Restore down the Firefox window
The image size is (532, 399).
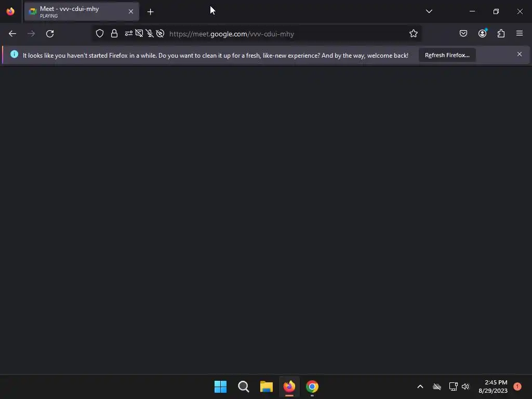click(496, 11)
